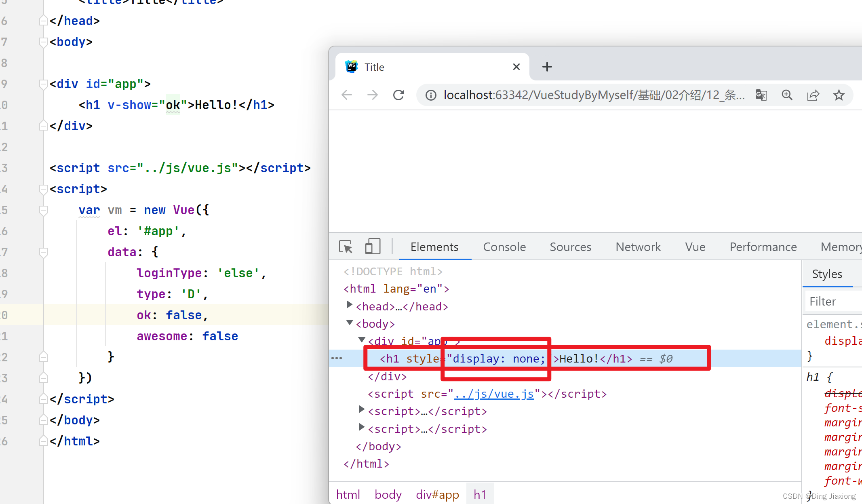Select the Styles pane tab
This screenshot has height=504, width=862.
click(x=827, y=274)
